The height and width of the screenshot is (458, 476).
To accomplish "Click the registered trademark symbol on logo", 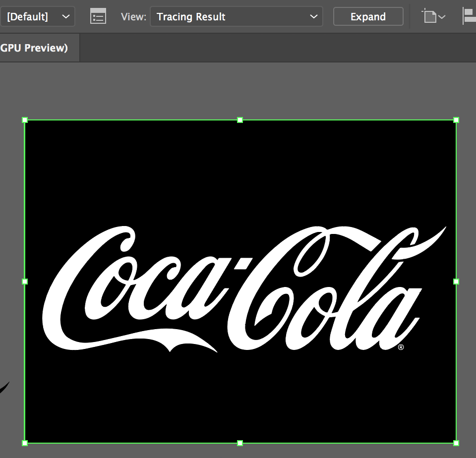I will [x=401, y=347].
